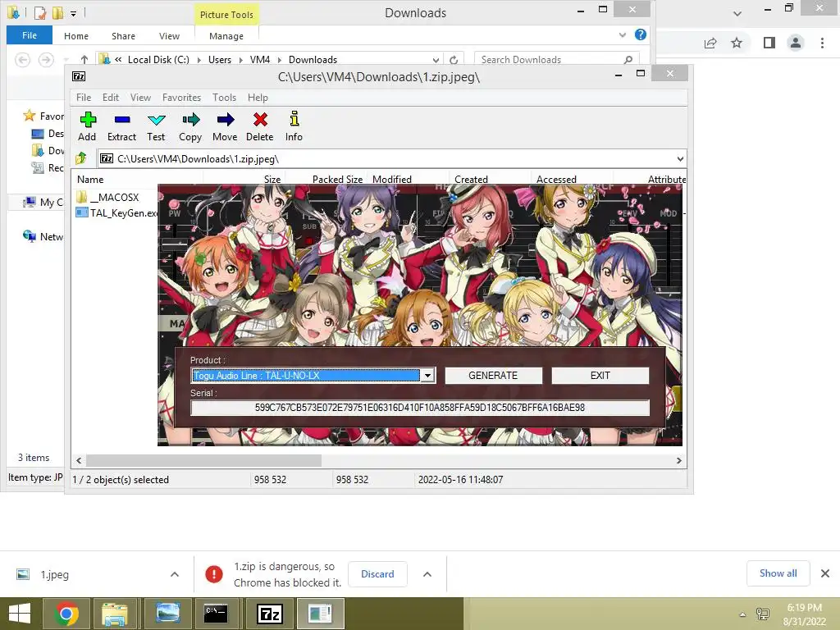Open the Windows Start button
Screen dimensions: 840x630
(20, 614)
